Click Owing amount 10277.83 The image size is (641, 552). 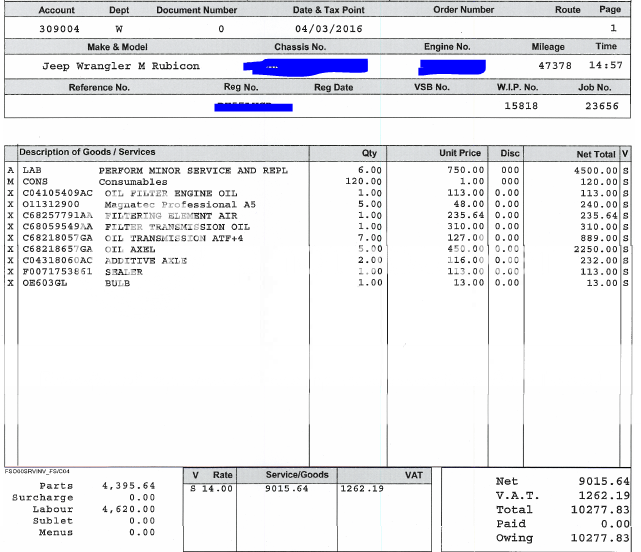tap(600, 538)
